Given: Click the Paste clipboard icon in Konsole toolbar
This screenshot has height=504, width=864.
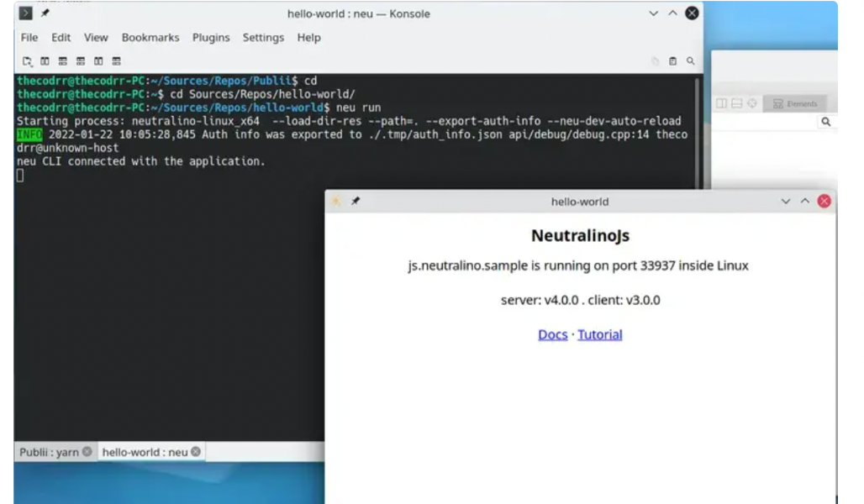Looking at the screenshot, I should (673, 61).
